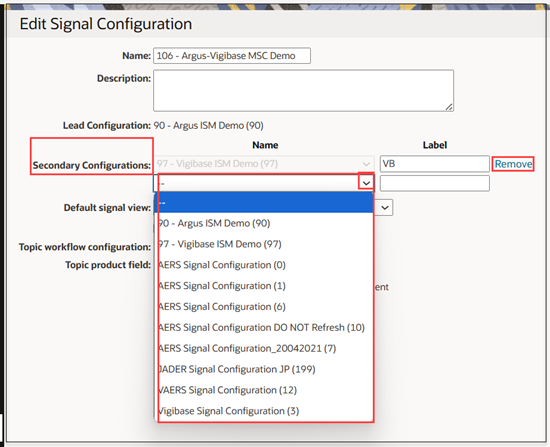Click into the Description text area
550x447 pixels.
pos(303,91)
